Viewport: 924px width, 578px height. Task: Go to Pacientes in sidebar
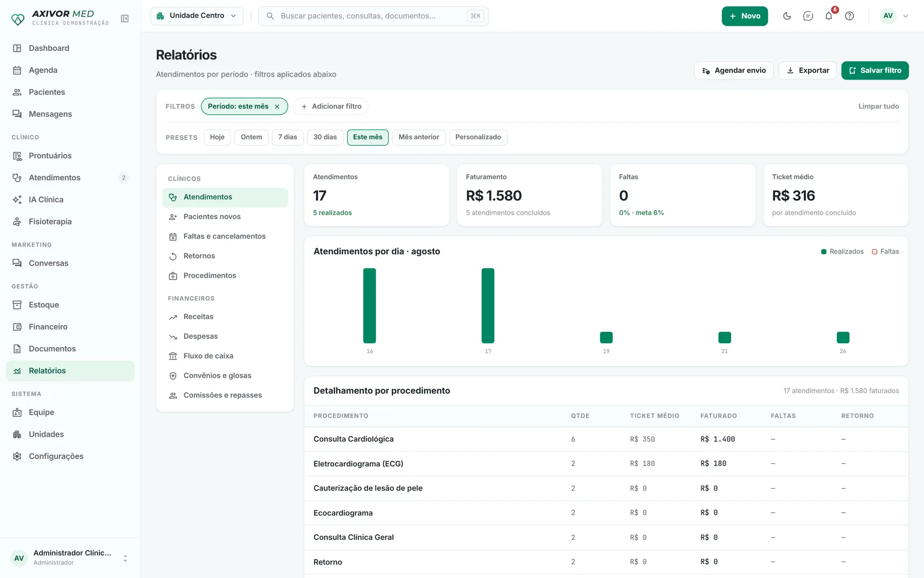(70, 92)
